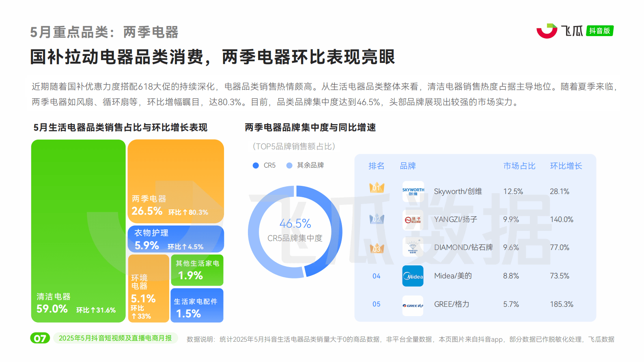Click Midea market share 8.8%
644x362 pixels.
511,276
